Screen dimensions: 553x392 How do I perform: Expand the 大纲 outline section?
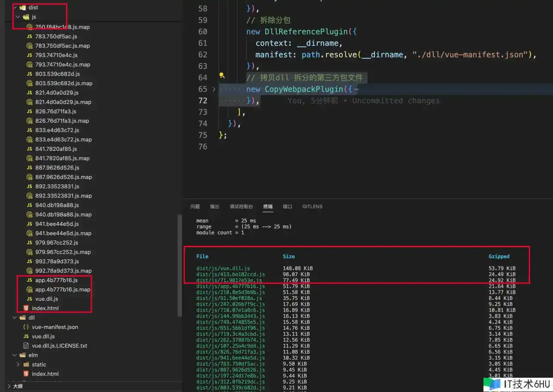click(17, 386)
